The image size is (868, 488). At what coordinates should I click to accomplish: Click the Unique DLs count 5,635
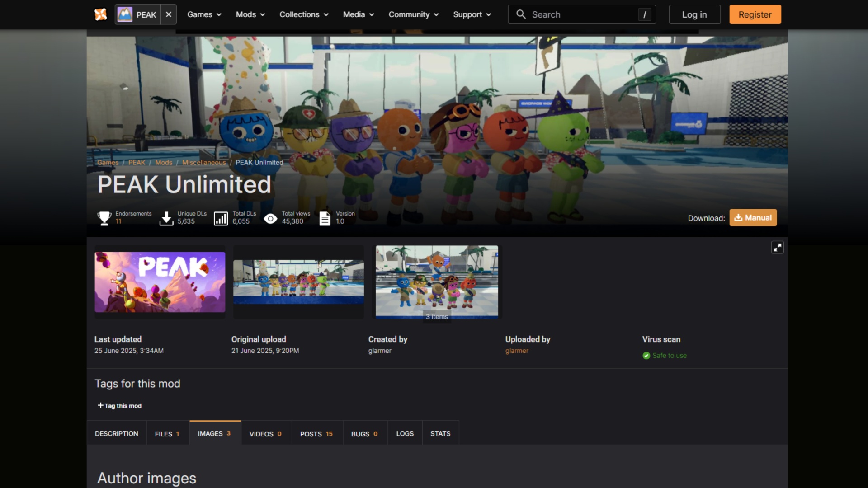click(186, 221)
